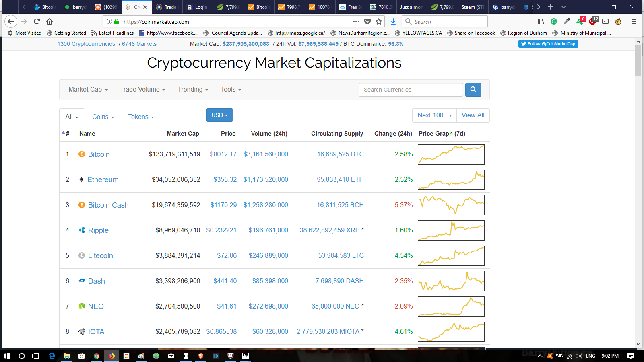Image resolution: width=644 pixels, height=362 pixels.
Task: Switch to the Login browser tab
Action: click(x=198, y=7)
